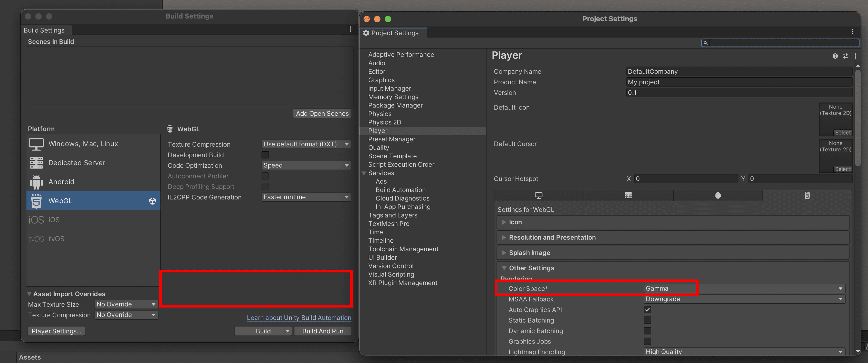
Task: Select Quality in settings list
Action: tap(378, 148)
